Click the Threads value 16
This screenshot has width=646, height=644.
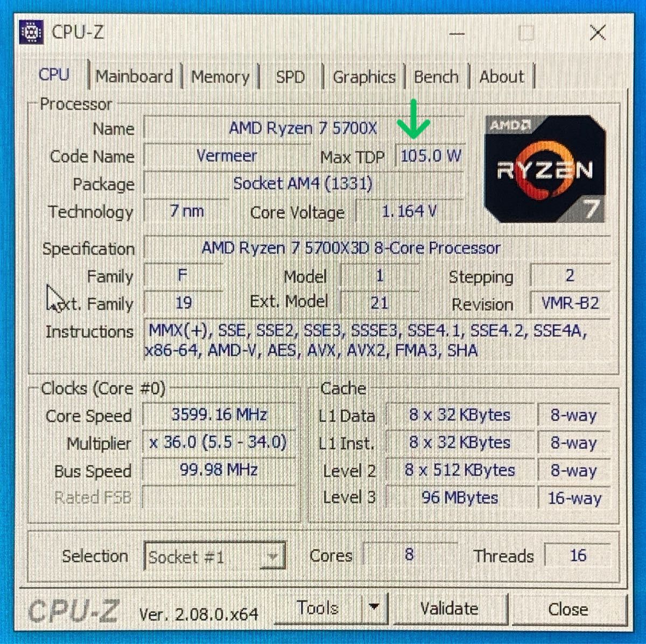578,555
